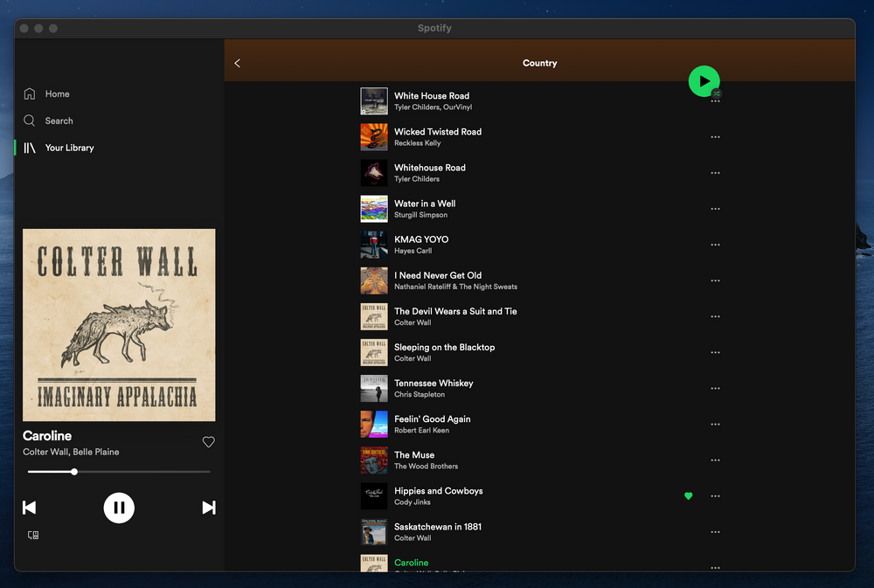Image resolution: width=874 pixels, height=588 pixels.
Task: Select the song title Water in a Well
Action: click(x=425, y=204)
